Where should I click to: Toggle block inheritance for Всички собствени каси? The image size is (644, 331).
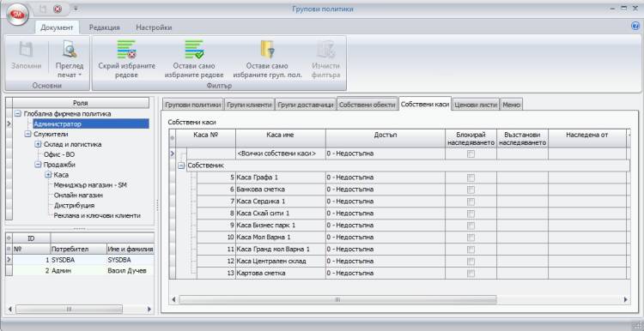[x=471, y=153]
